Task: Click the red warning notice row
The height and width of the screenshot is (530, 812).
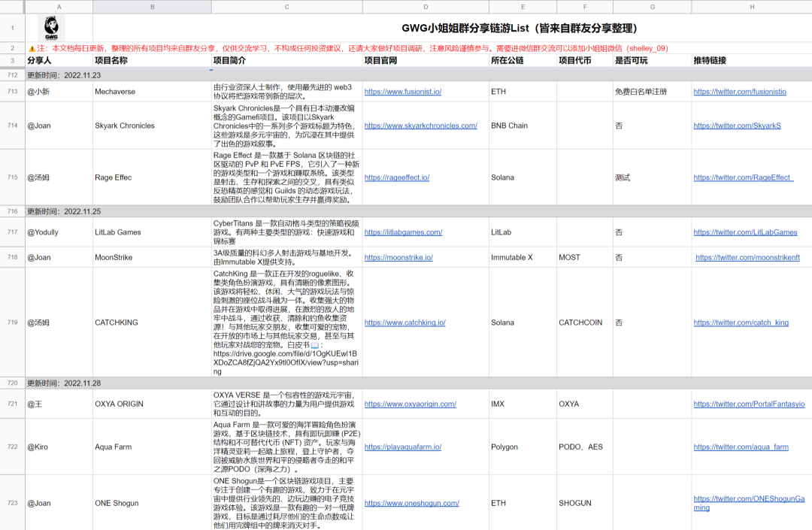Action: tap(419, 48)
